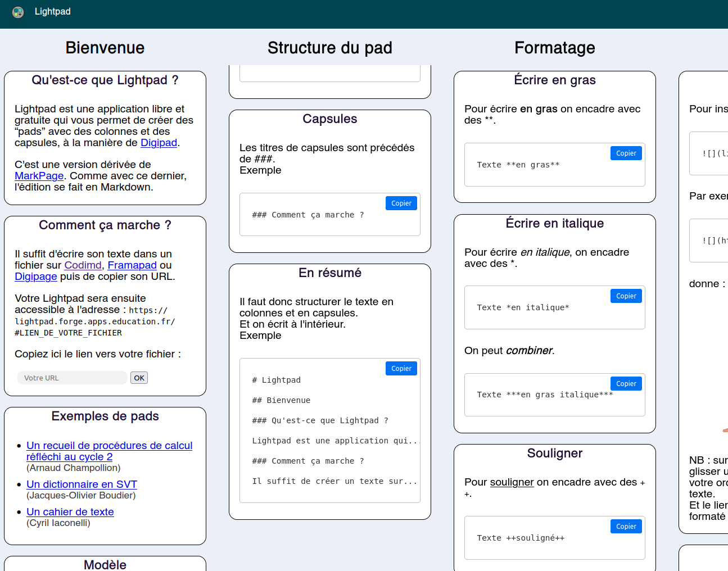Click the Lightpad logo icon
The width and height of the screenshot is (728, 571).
(18, 12)
